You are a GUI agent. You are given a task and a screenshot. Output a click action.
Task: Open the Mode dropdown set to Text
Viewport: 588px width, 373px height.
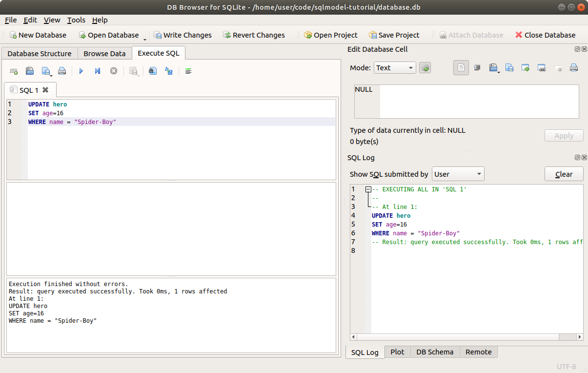(x=395, y=68)
